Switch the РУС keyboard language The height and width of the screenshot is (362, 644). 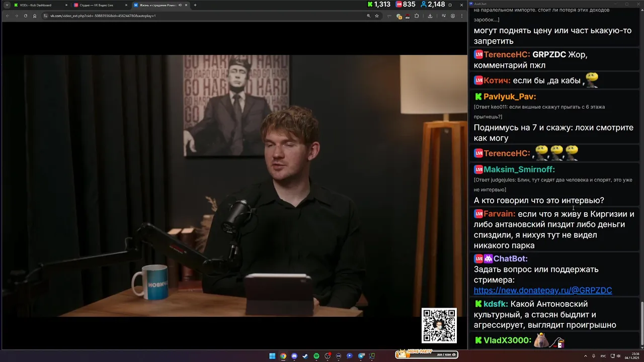[x=603, y=356]
